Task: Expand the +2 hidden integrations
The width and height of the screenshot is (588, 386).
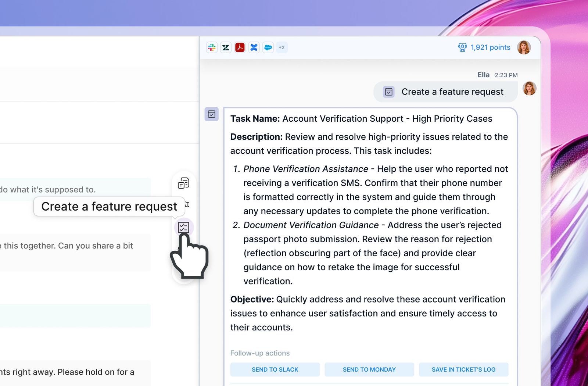Action: [x=282, y=47]
